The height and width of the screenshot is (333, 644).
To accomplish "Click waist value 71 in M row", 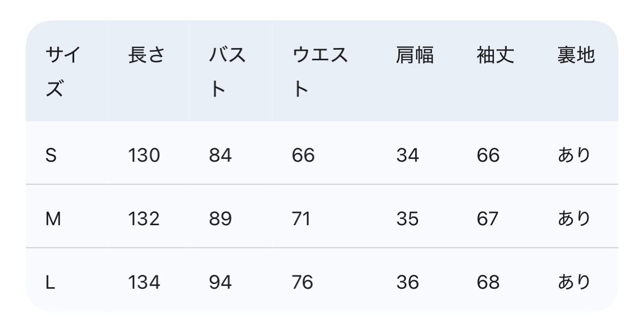I will tap(302, 219).
